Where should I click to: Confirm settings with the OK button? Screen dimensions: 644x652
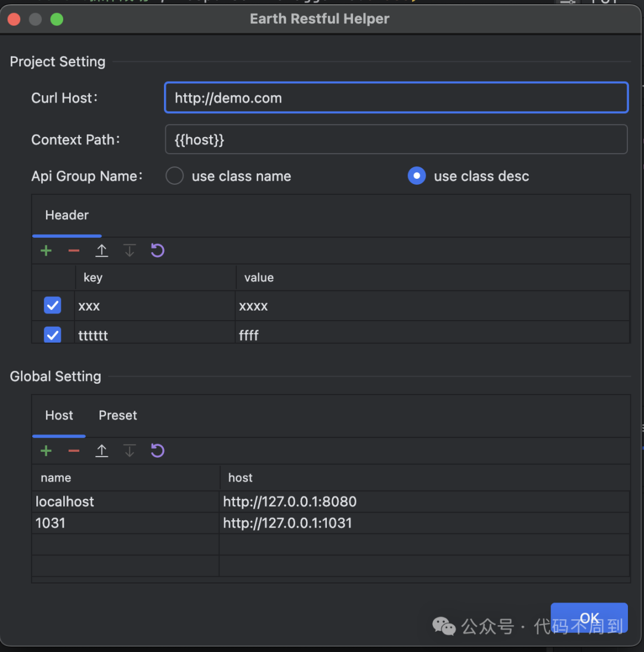click(x=589, y=618)
